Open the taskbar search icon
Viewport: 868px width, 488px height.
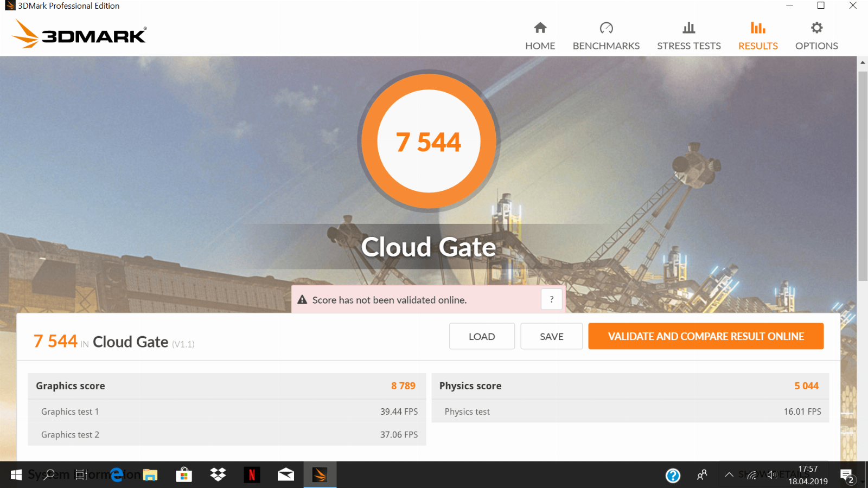click(x=49, y=475)
